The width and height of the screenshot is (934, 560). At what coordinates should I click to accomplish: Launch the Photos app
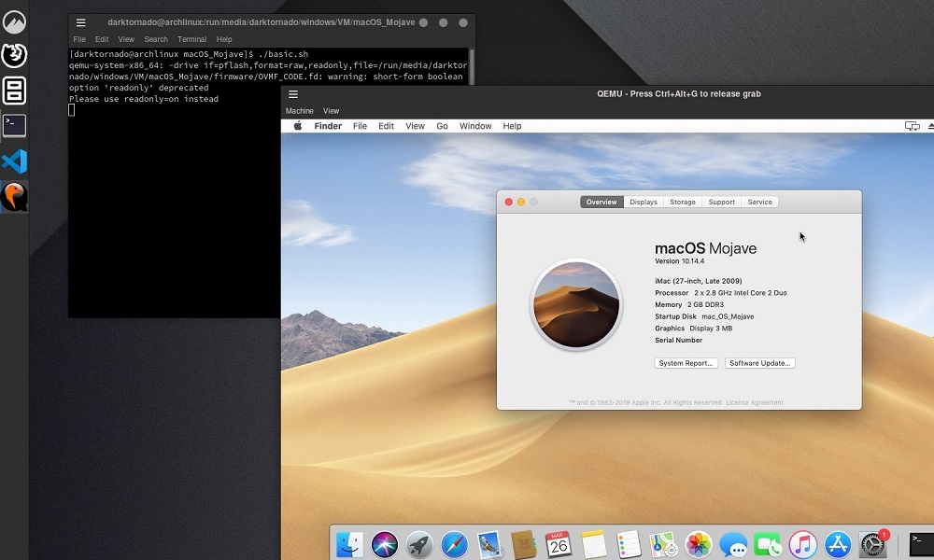point(697,544)
